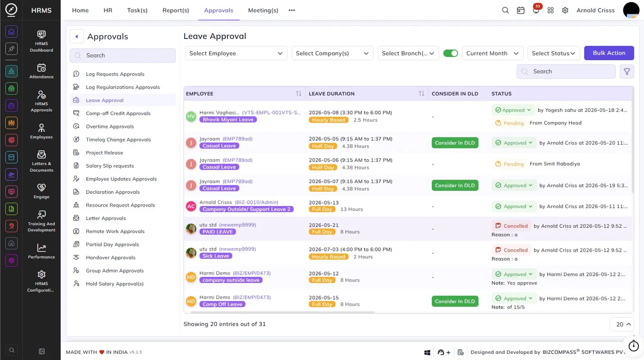Open Attendance module icon
This screenshot has height=360, width=644.
[x=42, y=71]
